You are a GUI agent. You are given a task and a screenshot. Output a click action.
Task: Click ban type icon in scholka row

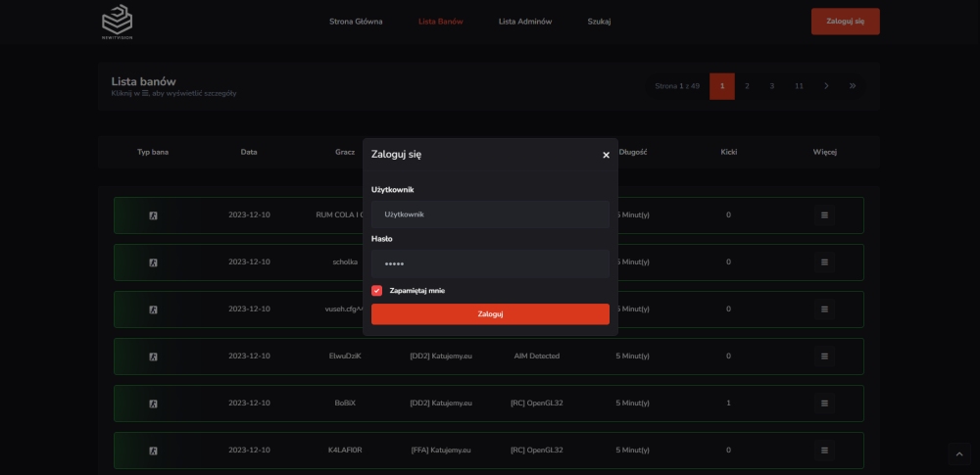point(153,262)
